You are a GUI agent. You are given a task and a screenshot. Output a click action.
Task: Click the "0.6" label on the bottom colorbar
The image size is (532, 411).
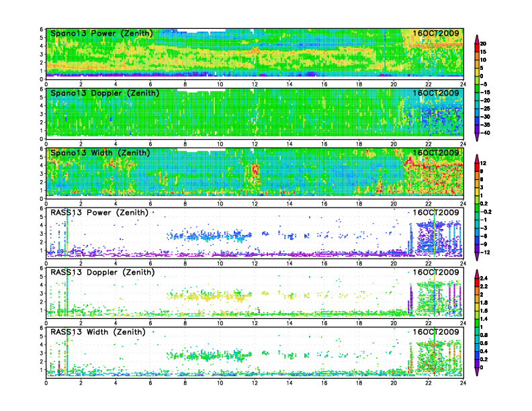pos(484,343)
